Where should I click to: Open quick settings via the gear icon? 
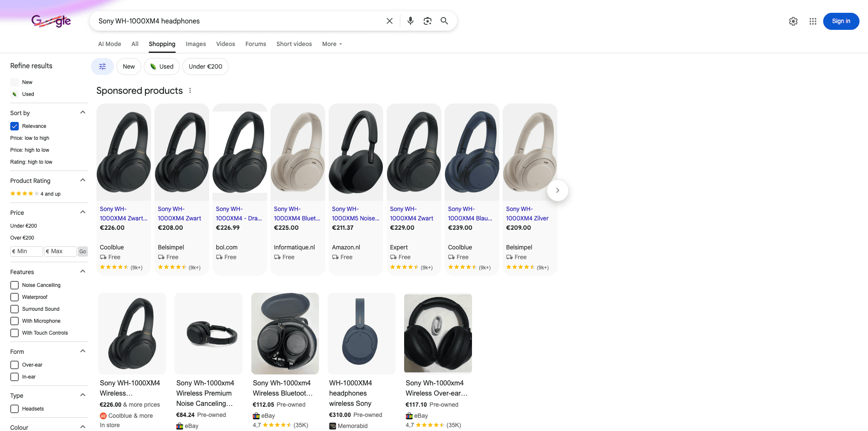(x=793, y=21)
